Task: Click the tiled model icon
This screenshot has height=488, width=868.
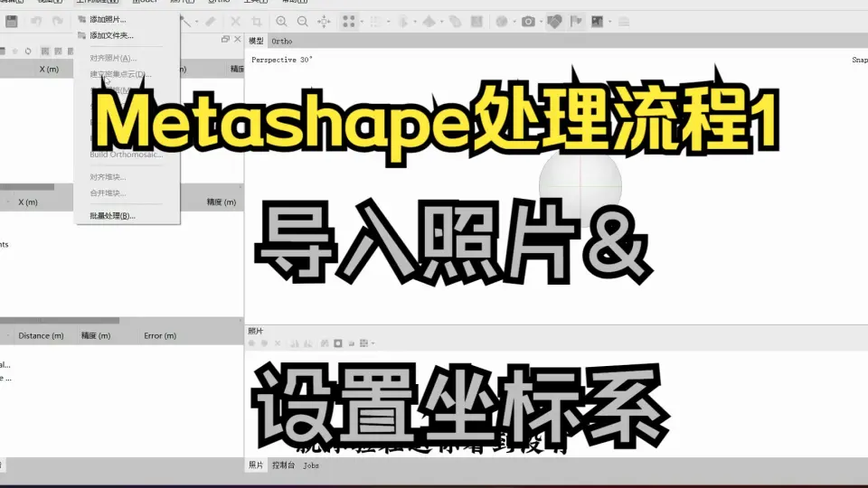Action: 455,22
